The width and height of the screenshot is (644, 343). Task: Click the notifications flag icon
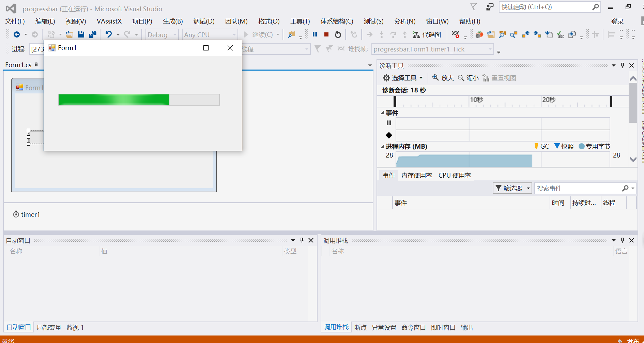coord(474,7)
